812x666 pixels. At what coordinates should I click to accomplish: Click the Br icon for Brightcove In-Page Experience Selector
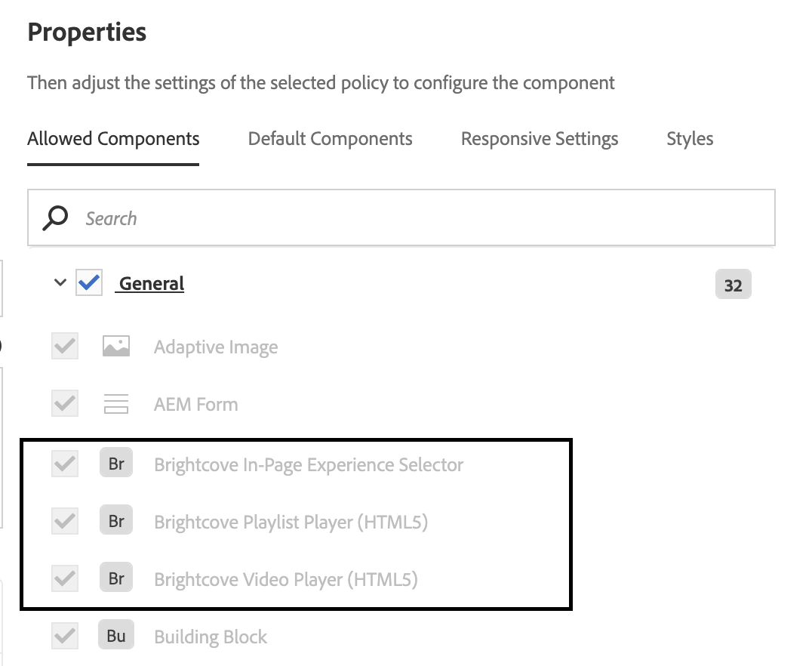(115, 463)
